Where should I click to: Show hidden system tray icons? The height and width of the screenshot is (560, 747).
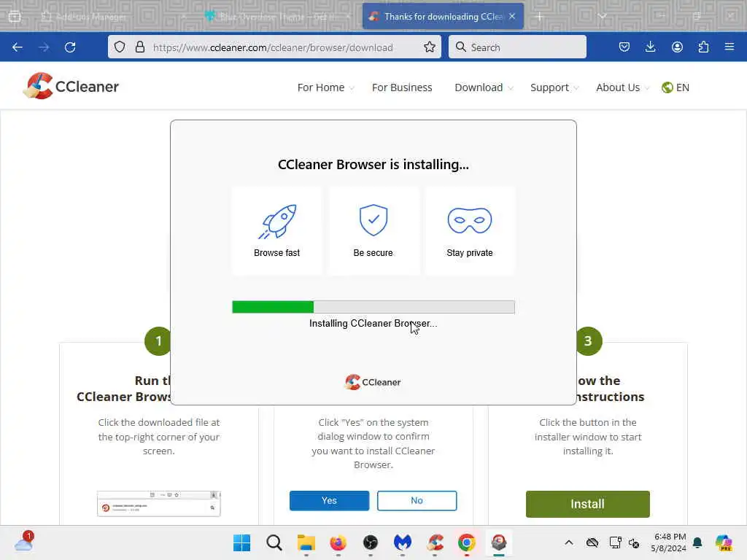569,542
